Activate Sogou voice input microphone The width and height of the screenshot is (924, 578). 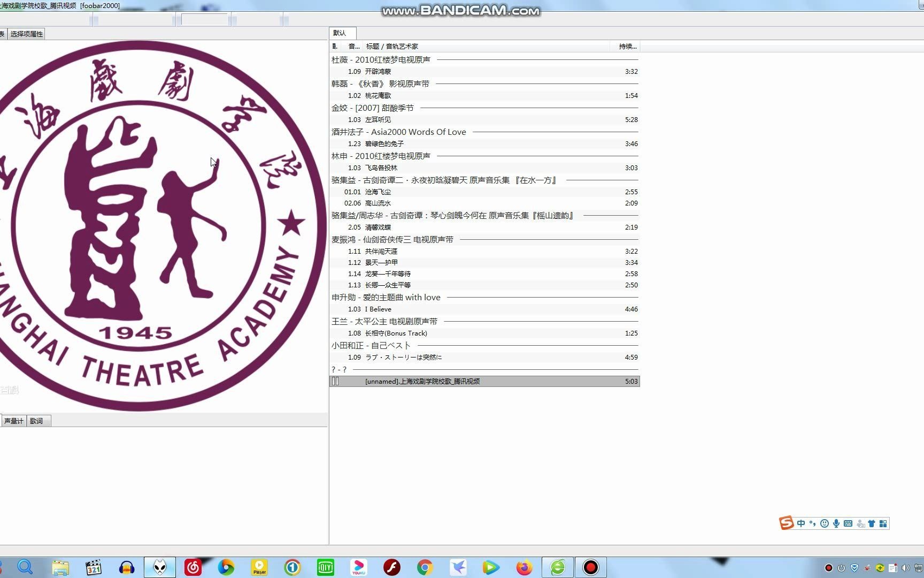coord(836,523)
